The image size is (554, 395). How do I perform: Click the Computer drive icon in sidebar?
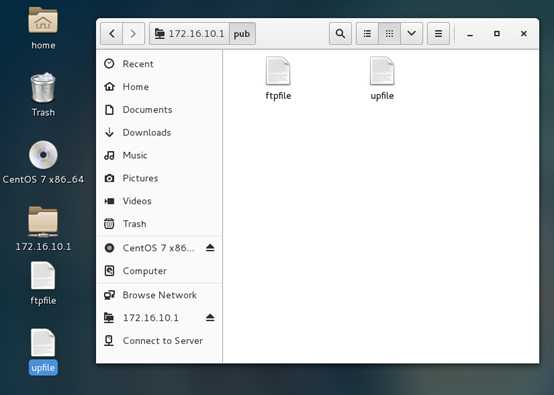point(109,271)
